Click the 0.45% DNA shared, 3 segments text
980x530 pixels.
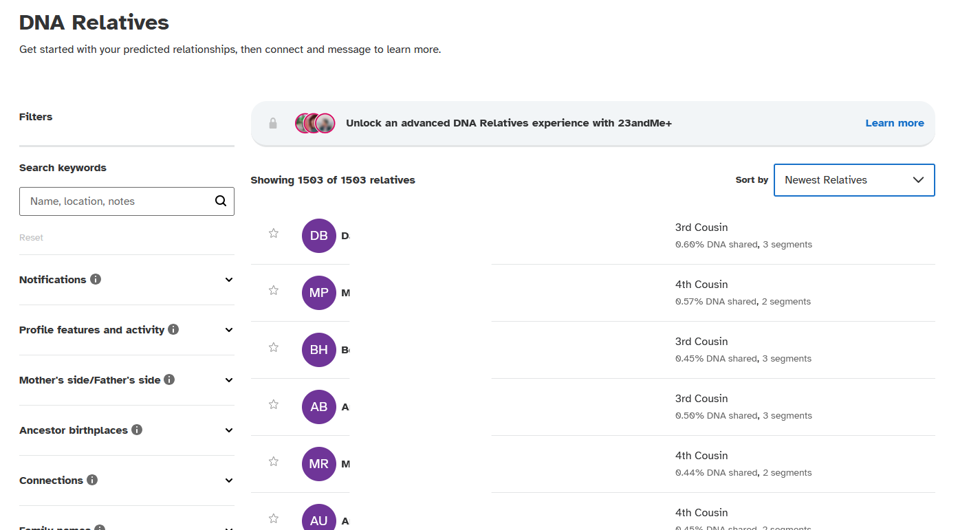click(x=743, y=358)
